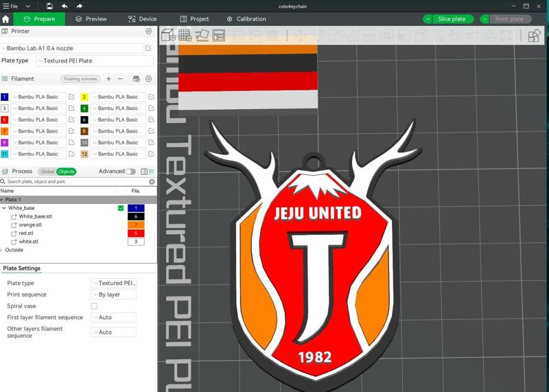Viewport: 549px width, 392px height.
Task: Click the Add object cube icon
Action: tap(168, 36)
